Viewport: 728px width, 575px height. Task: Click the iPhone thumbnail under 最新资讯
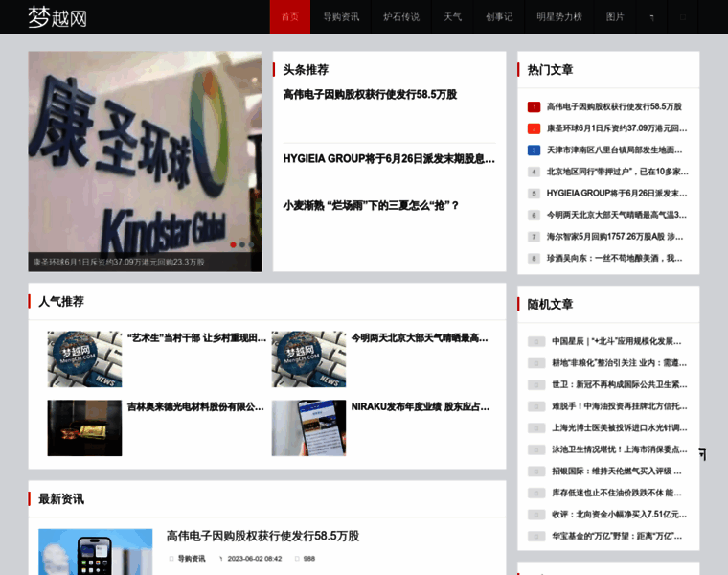click(95, 552)
